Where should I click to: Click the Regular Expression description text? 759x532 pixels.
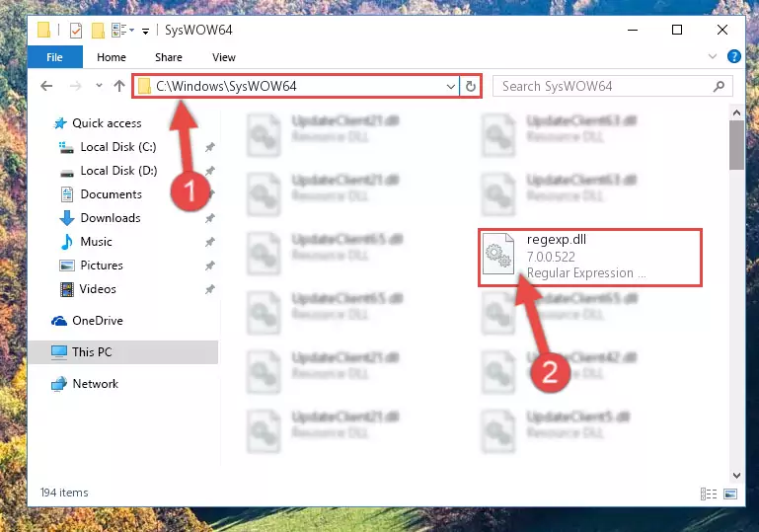coord(586,273)
